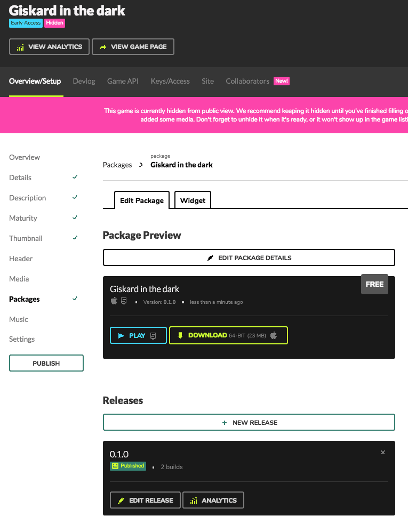Click the download arrow icon
Image resolution: width=408 pixels, height=532 pixels.
coord(180,335)
